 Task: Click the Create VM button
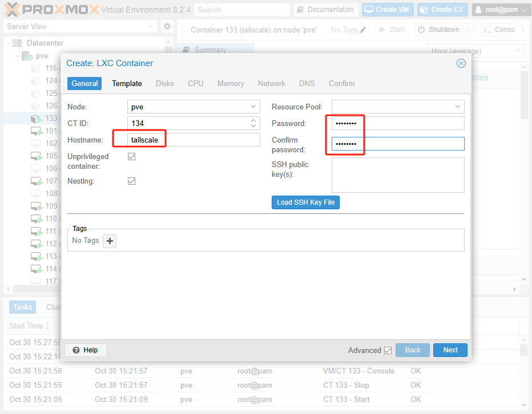click(388, 10)
